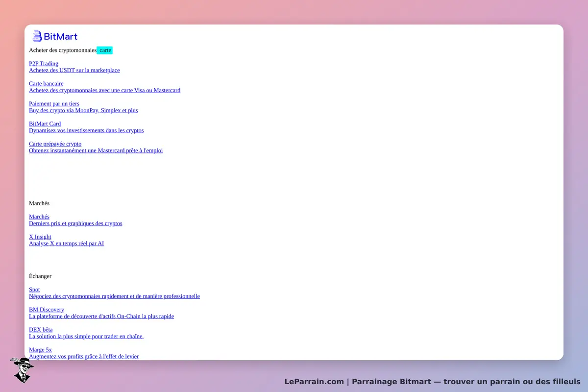Click 'Buy des crypto via MoonPay, Simplex et plus'
Viewport: 588px width, 392px height.
[83, 111]
